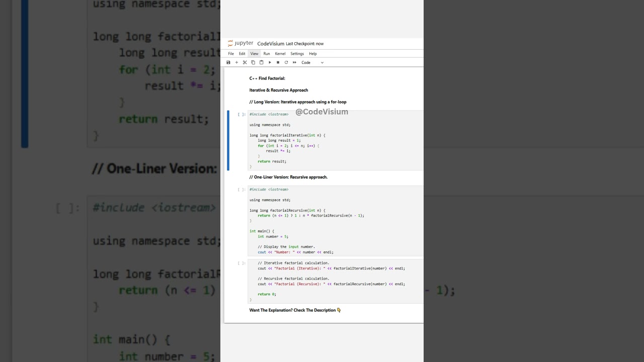This screenshot has height=362, width=644.
Task: Open the Run menu
Action: 267,54
